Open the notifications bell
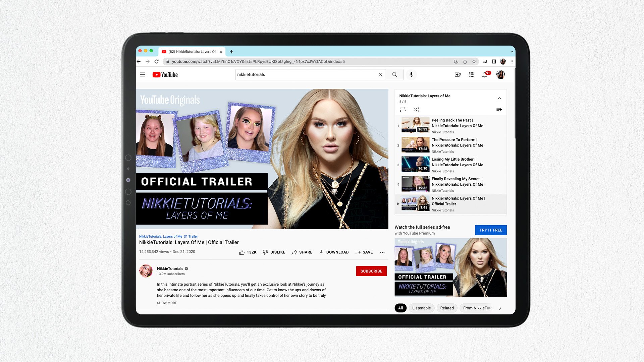 (x=485, y=74)
